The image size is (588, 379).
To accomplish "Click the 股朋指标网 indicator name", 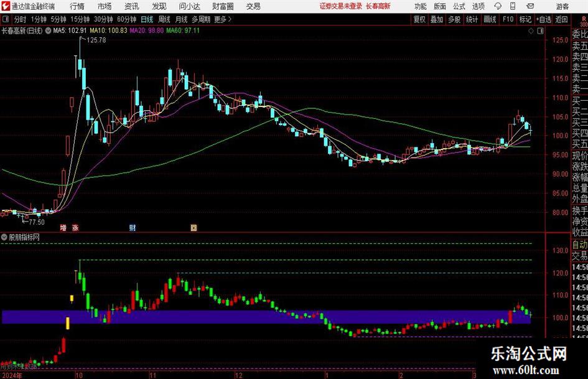I will (24, 237).
